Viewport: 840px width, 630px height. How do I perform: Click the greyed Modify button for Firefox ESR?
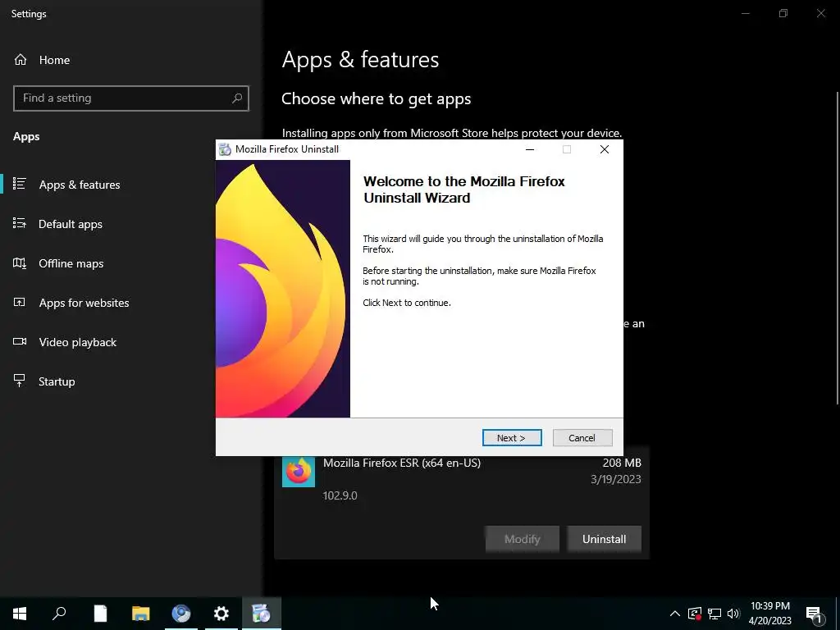tap(523, 539)
